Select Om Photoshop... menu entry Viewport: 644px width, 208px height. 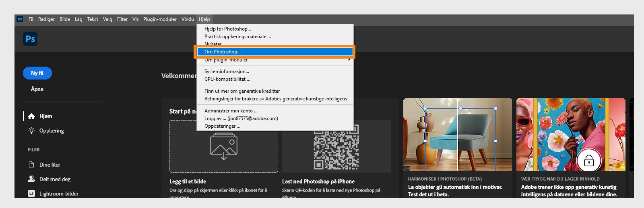(x=275, y=52)
